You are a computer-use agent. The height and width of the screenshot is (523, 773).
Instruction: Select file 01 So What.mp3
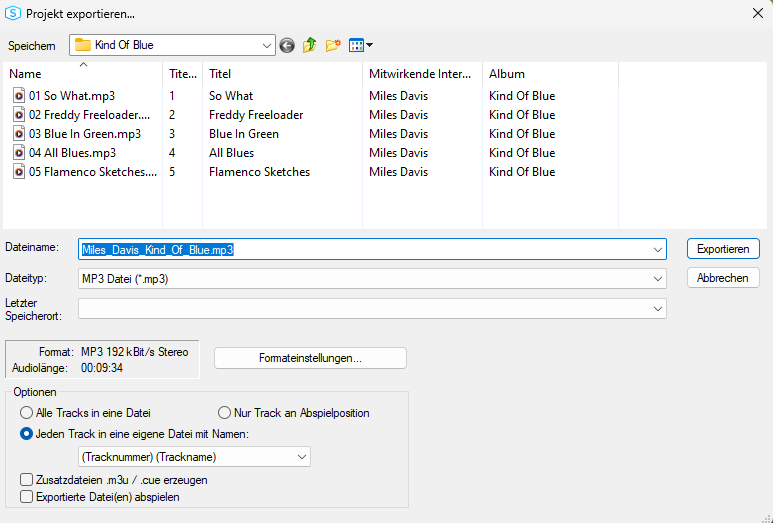pos(72,96)
